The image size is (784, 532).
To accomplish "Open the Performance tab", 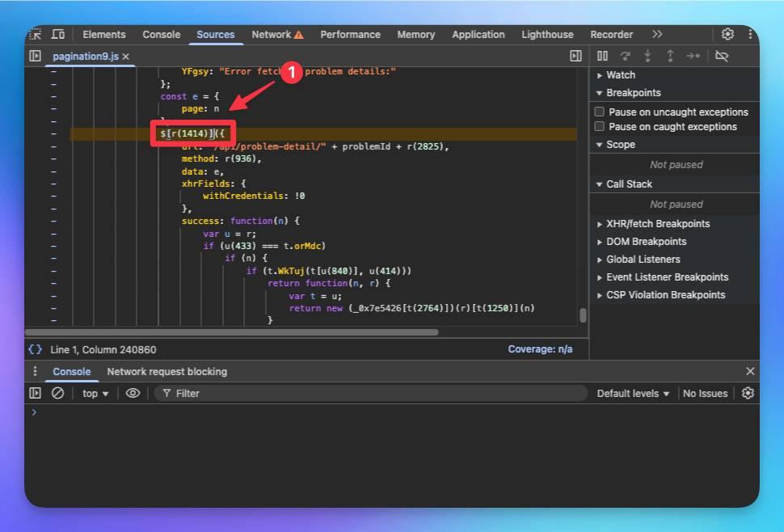I will (351, 35).
